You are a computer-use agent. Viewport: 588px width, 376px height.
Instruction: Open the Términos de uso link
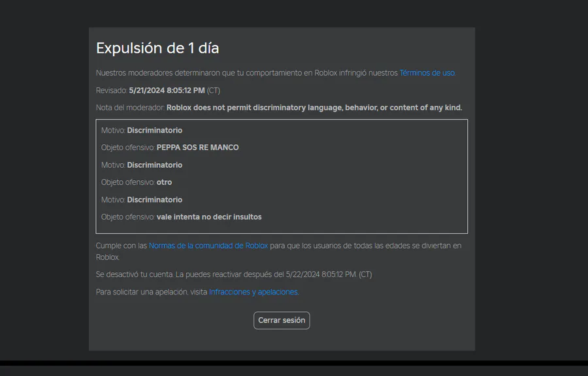pyautogui.click(x=427, y=73)
